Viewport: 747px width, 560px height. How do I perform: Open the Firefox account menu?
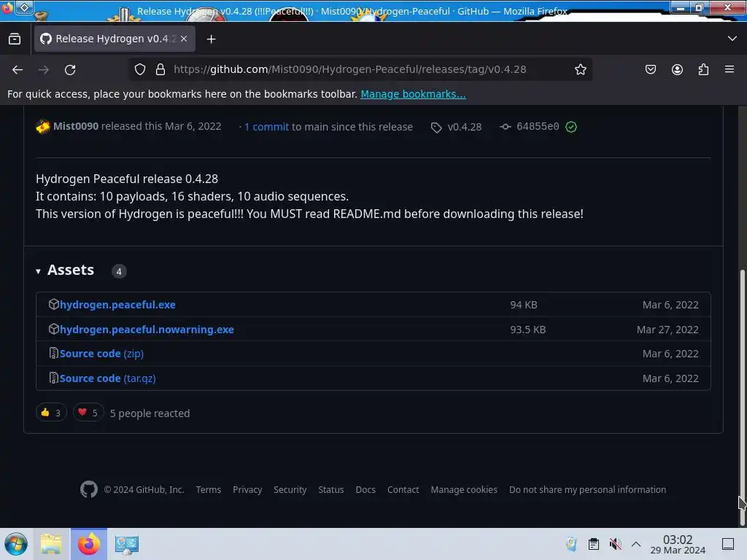pyautogui.click(x=677, y=69)
